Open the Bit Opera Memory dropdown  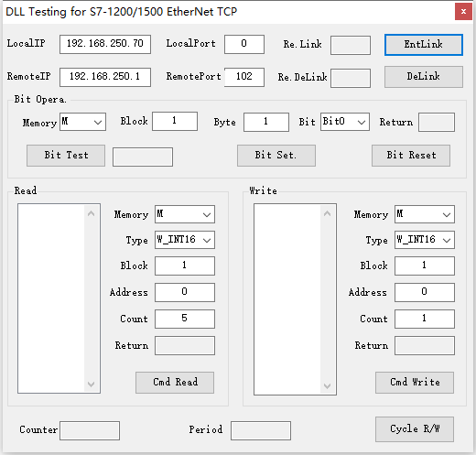point(82,122)
